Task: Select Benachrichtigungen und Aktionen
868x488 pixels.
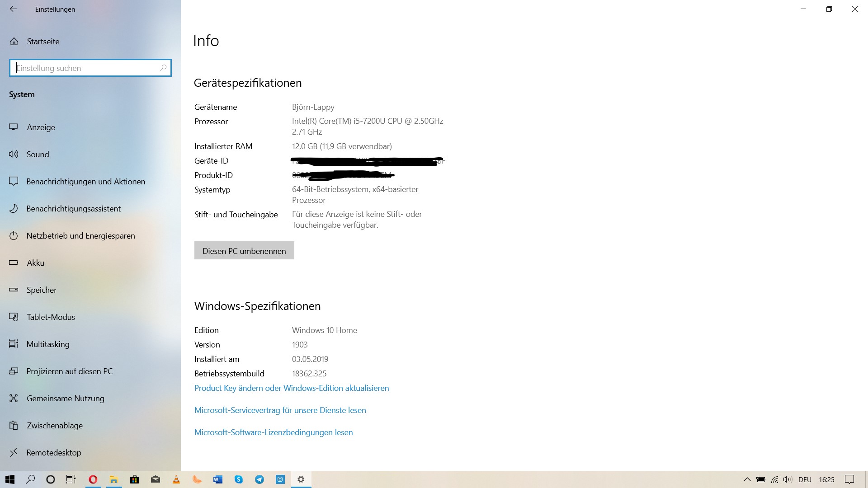Action: coord(85,182)
